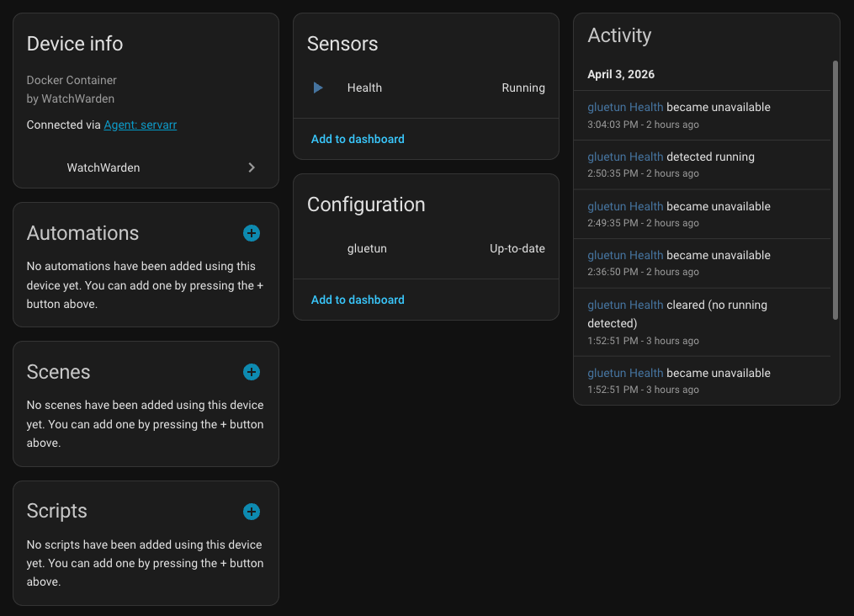Add the Configuration card to dashboard
Viewport: 854px width, 616px height.
pyautogui.click(x=358, y=300)
